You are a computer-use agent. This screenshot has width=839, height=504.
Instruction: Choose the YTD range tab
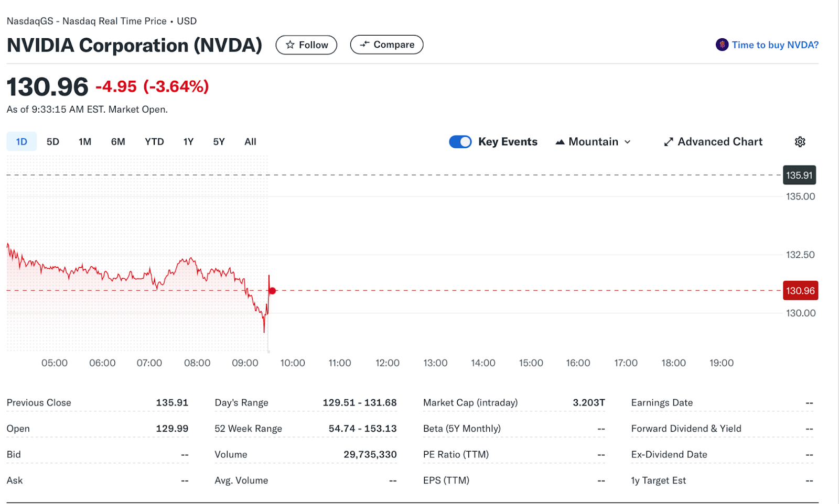point(154,141)
